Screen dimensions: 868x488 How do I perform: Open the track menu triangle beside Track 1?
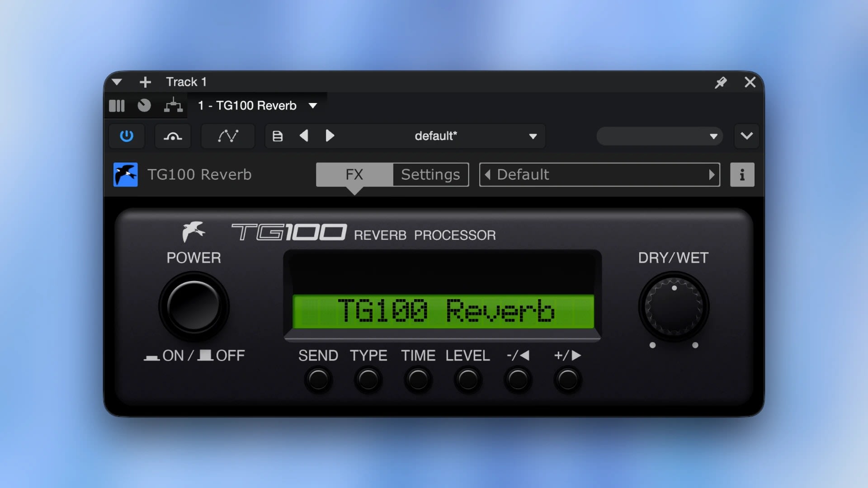pyautogui.click(x=117, y=82)
